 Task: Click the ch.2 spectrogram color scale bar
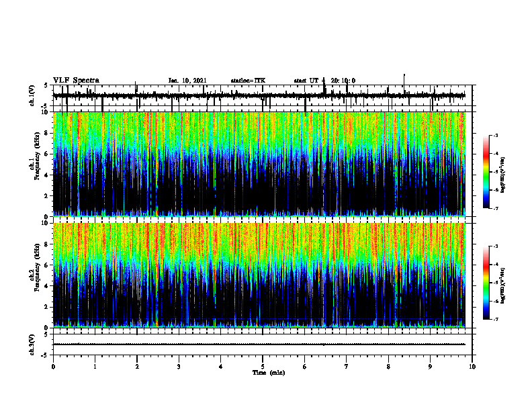[486, 283]
